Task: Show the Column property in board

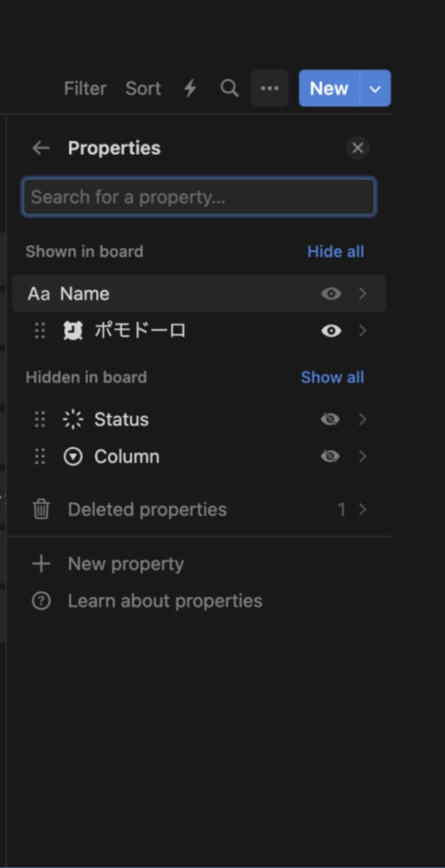Action: (330, 457)
